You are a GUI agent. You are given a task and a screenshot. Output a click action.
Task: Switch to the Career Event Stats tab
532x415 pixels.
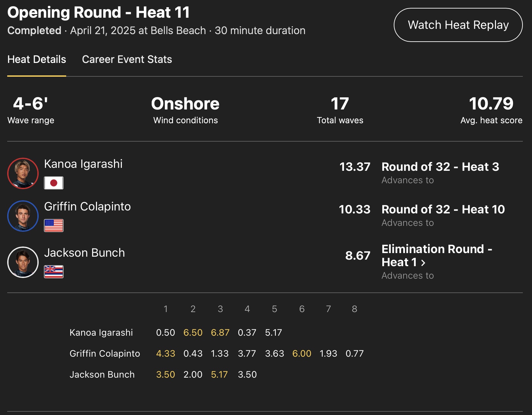[127, 59]
